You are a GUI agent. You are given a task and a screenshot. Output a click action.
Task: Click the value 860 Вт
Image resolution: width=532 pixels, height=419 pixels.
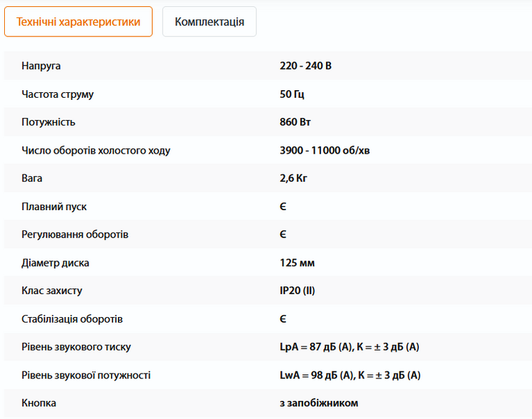coord(295,122)
